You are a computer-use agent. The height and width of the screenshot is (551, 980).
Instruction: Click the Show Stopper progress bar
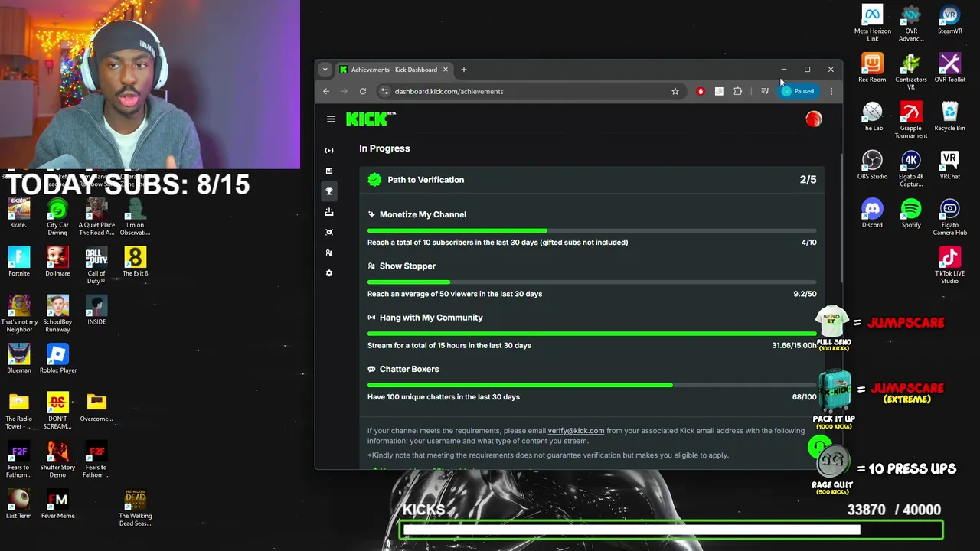pyautogui.click(x=592, y=282)
